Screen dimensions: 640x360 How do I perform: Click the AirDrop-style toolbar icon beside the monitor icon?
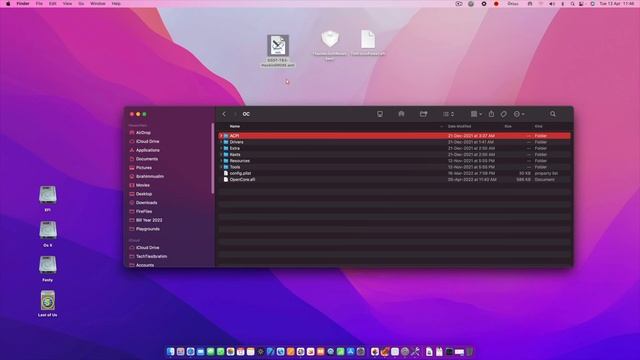pyautogui.click(x=401, y=114)
